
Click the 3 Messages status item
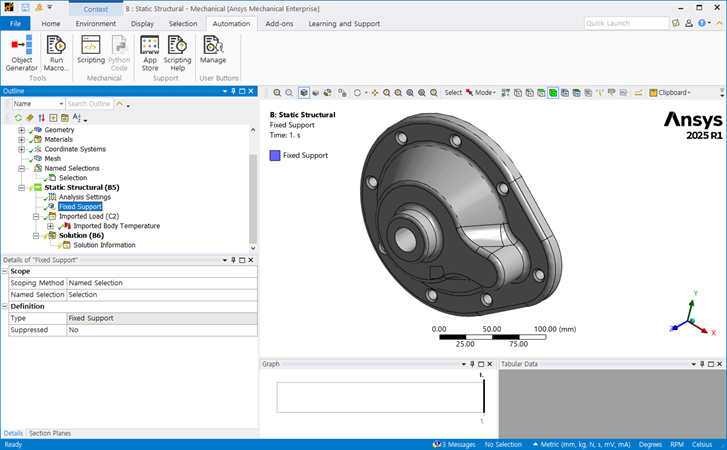point(454,444)
